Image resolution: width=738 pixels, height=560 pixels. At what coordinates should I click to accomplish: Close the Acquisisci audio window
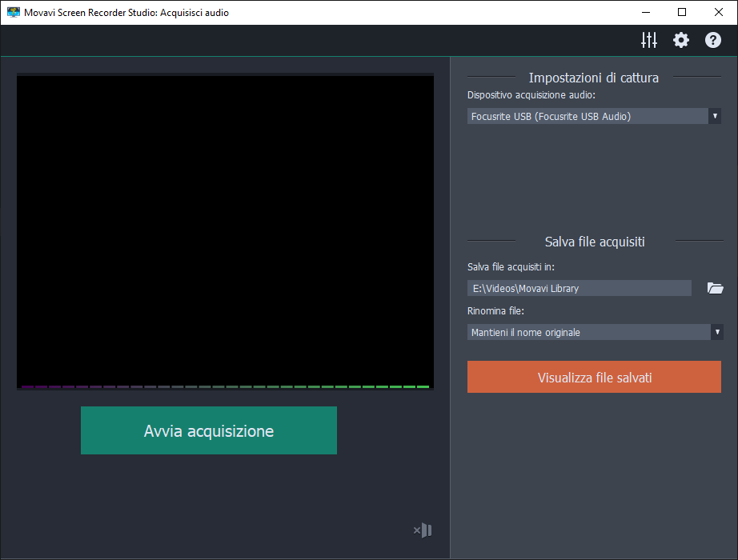click(718, 12)
